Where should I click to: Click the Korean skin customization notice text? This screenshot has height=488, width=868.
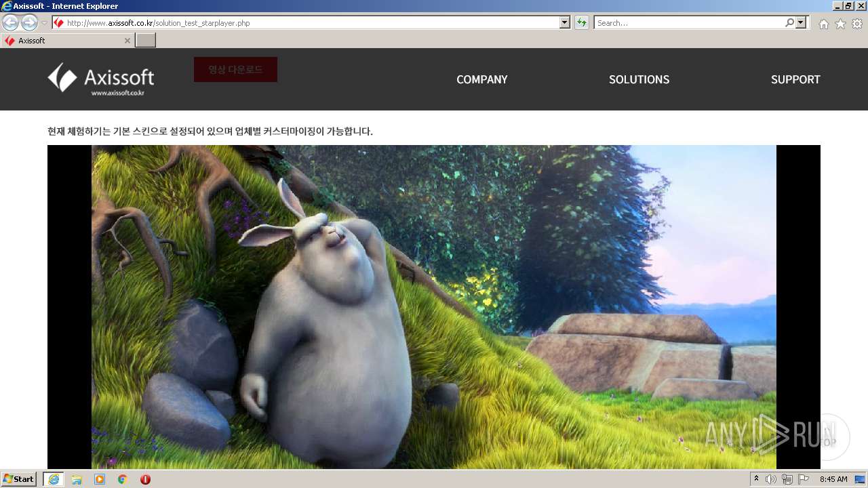pos(210,131)
